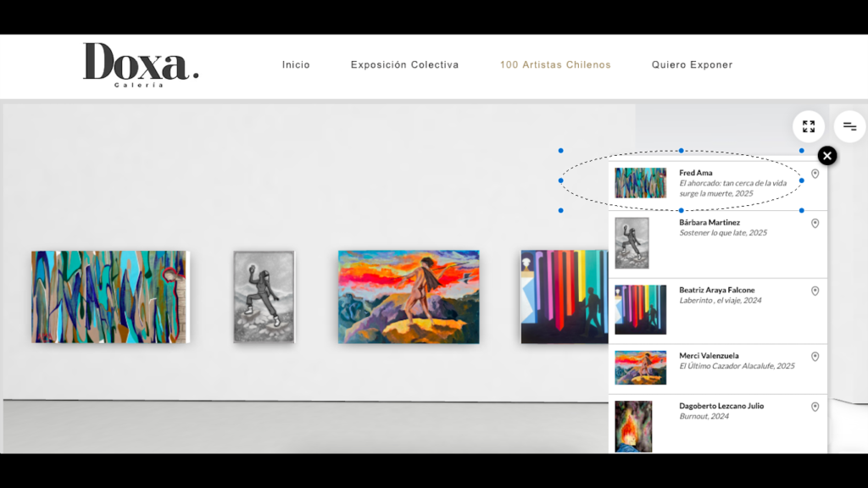Select the 100 Artistas Chilenos tab
This screenshot has height=488, width=868.
[x=555, y=64]
